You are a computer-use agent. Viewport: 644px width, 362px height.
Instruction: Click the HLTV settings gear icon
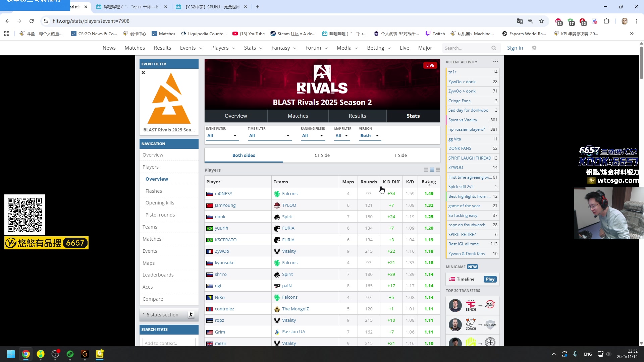click(534, 48)
